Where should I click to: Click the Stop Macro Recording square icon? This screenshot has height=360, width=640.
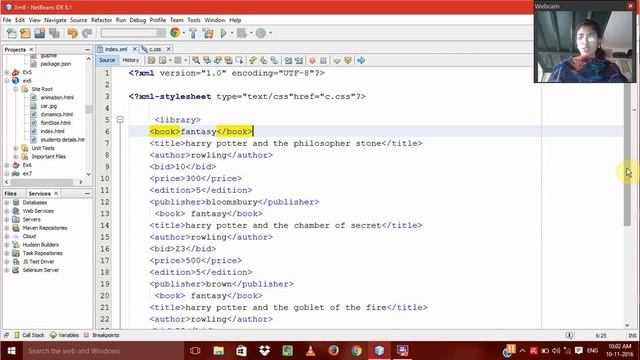[323, 60]
